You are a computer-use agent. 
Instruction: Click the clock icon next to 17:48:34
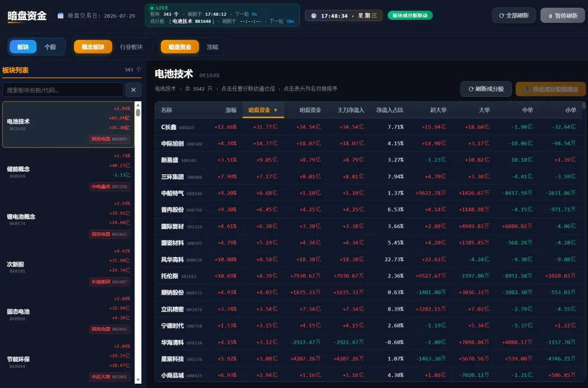[314, 16]
